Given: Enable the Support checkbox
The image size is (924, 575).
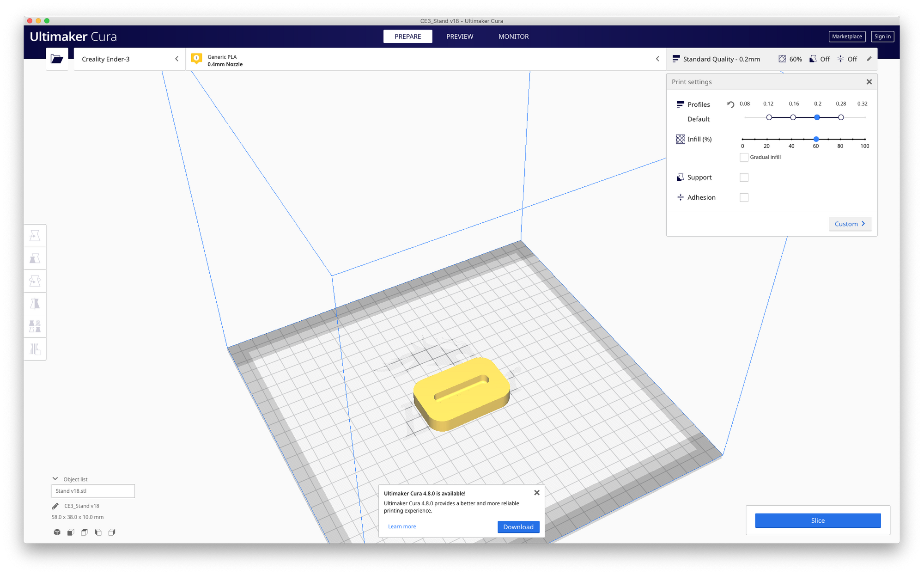Looking at the screenshot, I should click(x=744, y=177).
